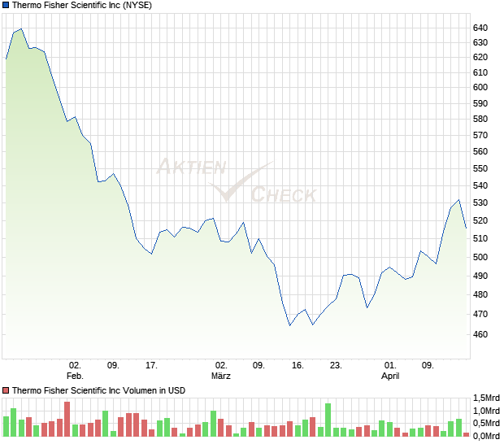Click the '01. April' date label
504x444 pixels.
[390, 370]
